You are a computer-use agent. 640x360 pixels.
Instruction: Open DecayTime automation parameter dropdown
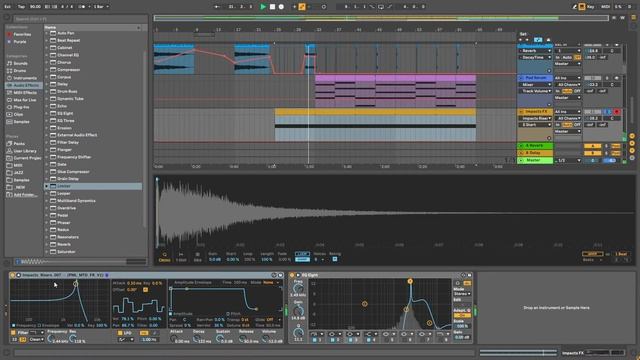click(536, 58)
